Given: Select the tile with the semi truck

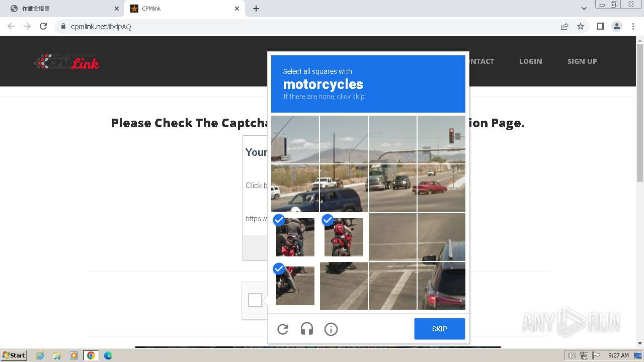Looking at the screenshot, I should click(x=392, y=188).
